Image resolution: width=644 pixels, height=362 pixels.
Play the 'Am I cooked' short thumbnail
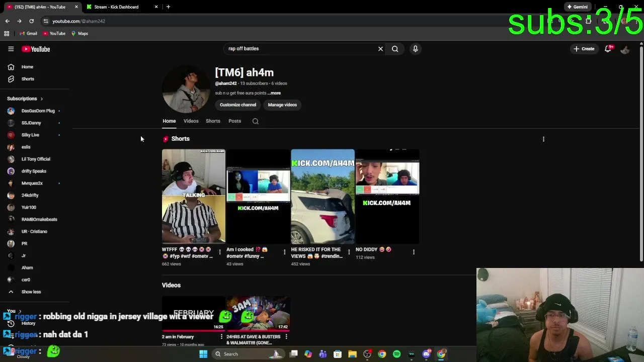coord(258,196)
